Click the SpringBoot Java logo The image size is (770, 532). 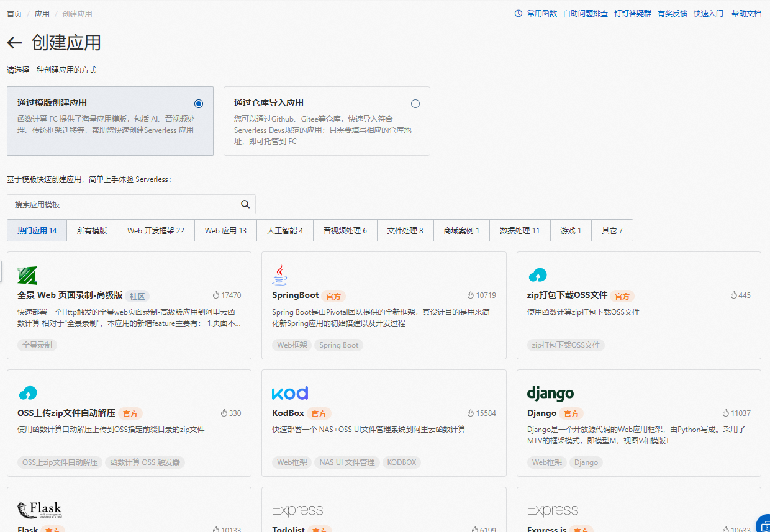(280, 275)
